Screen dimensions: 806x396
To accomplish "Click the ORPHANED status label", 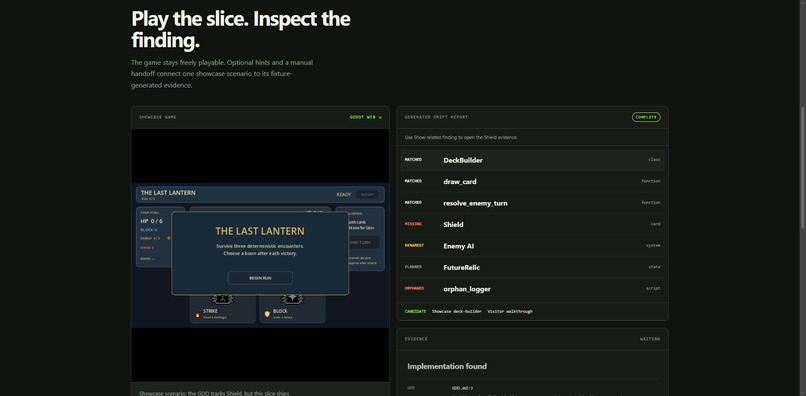I will tap(414, 289).
